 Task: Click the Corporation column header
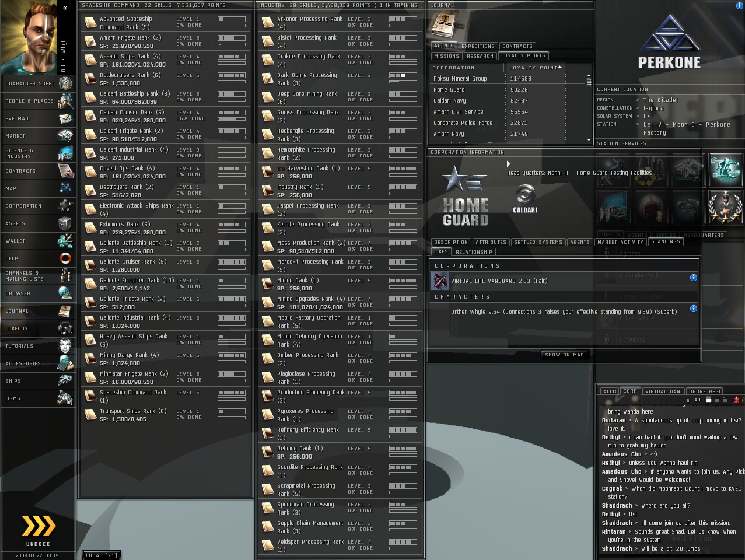click(467, 68)
